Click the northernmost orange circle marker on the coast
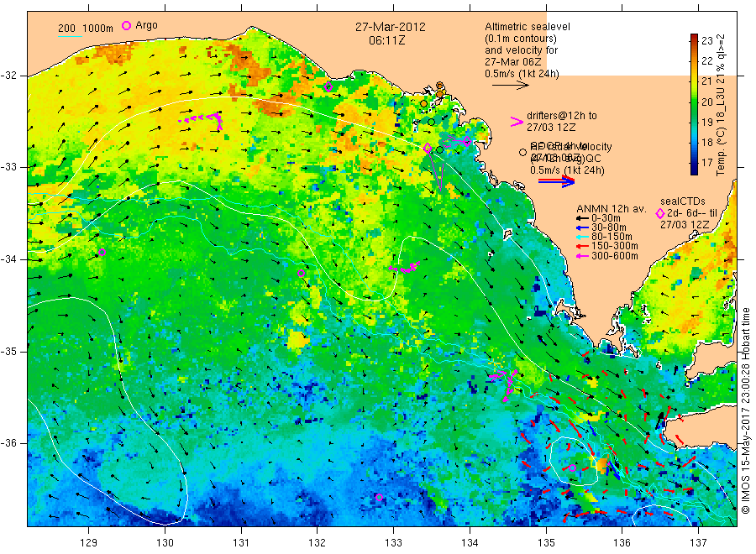This screenshot has height=554, width=756. click(x=439, y=86)
